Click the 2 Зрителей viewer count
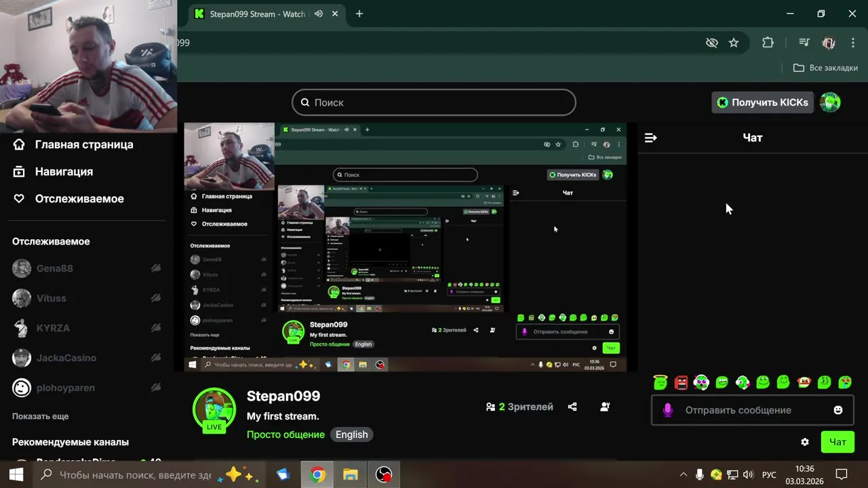The width and height of the screenshot is (868, 488). click(519, 407)
